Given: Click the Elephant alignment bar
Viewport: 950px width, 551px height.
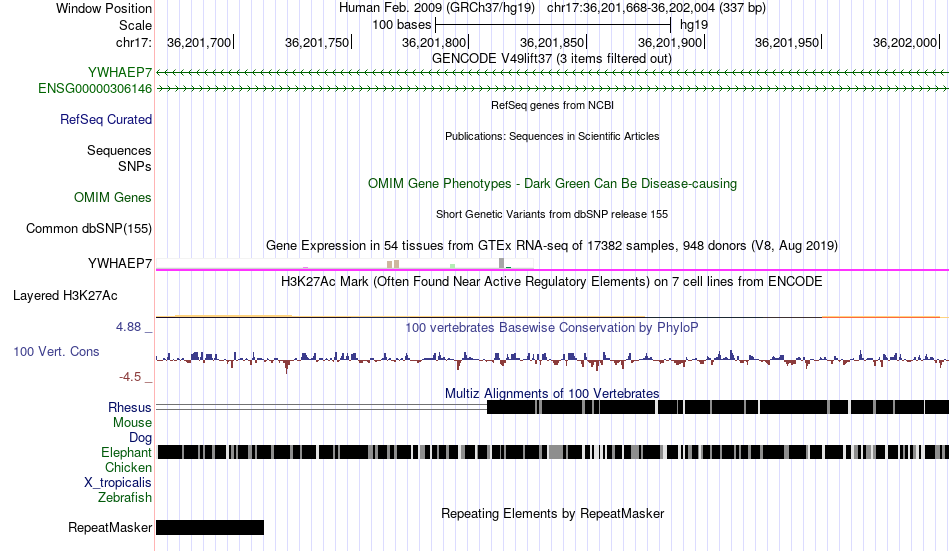Looking at the screenshot, I should (x=553, y=452).
